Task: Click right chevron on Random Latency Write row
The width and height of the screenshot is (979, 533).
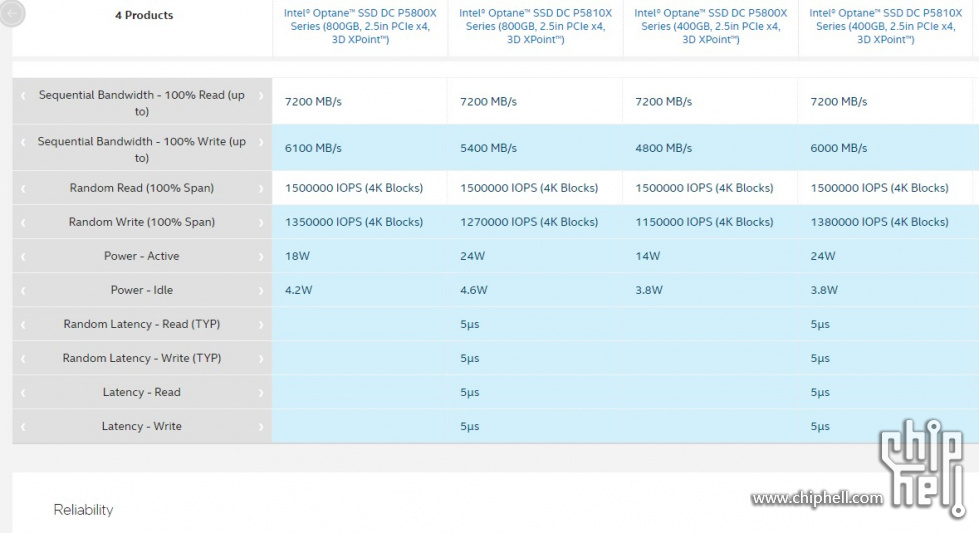Action: (261, 359)
